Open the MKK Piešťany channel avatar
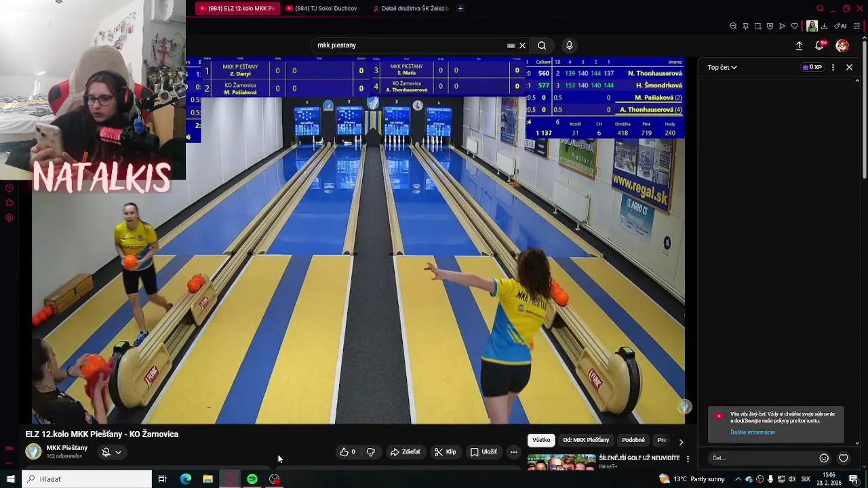868x488 pixels. (33, 451)
